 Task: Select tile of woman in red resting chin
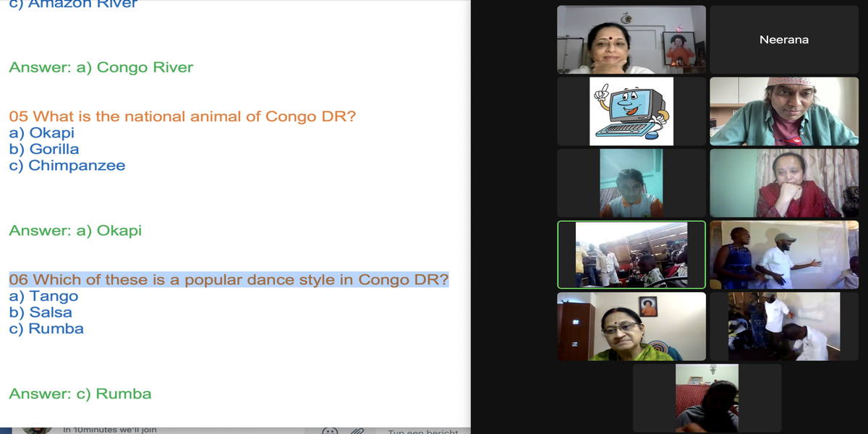point(784,183)
